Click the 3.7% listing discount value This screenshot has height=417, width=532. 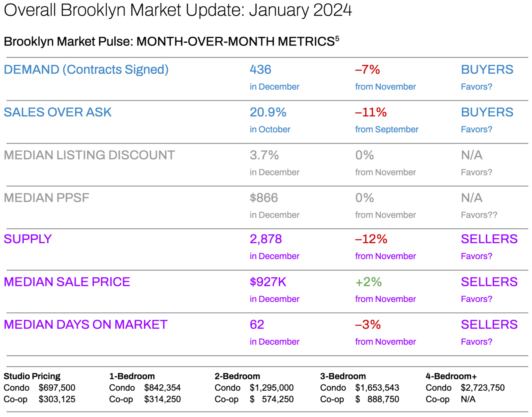[264, 155]
